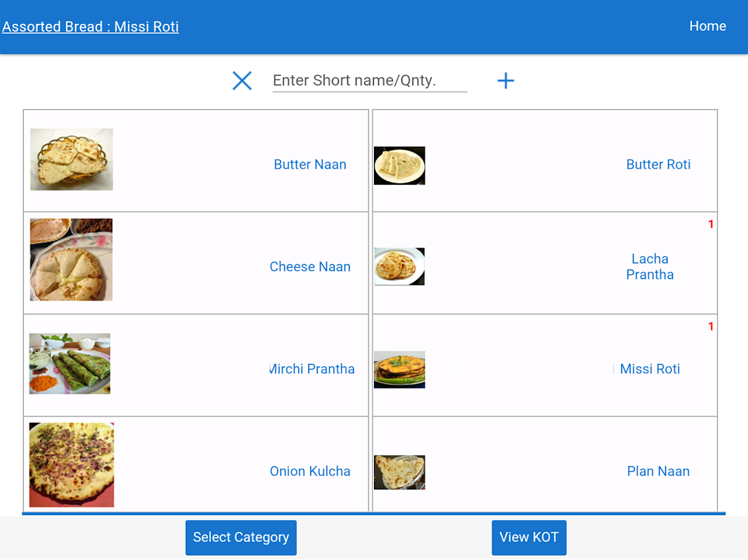Screen dimensions: 748x560
Task: Click the Enter Short name/Qnty. field
Action: [x=369, y=80]
